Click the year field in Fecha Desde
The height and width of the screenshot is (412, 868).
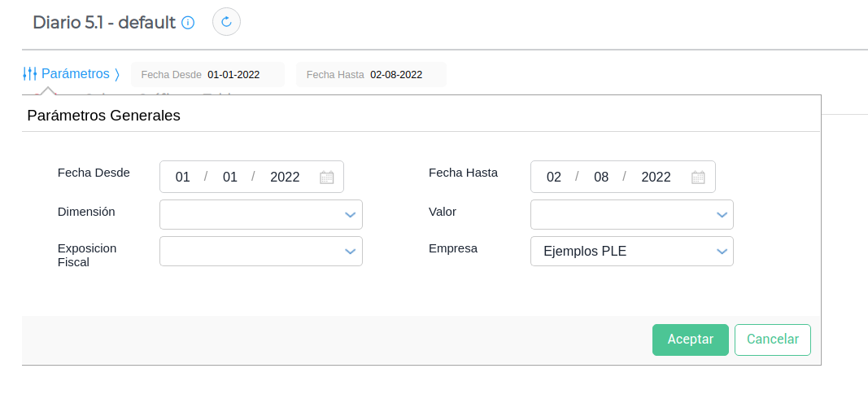click(x=285, y=178)
